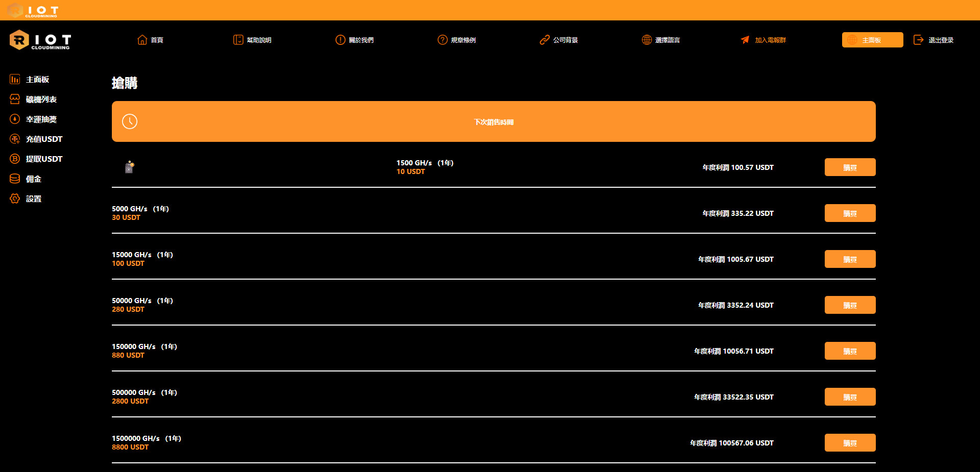Click the miner thumbnail image
Viewport: 980px width, 472px height.
130,167
